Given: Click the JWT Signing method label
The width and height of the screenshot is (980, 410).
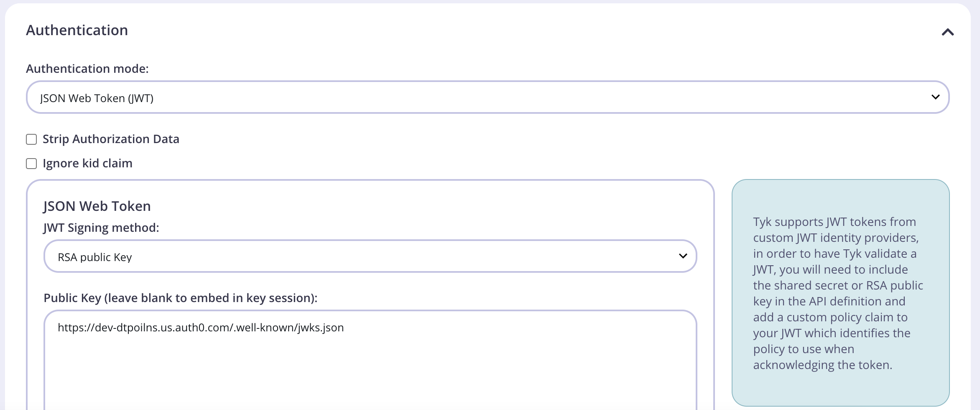Looking at the screenshot, I should (x=101, y=227).
